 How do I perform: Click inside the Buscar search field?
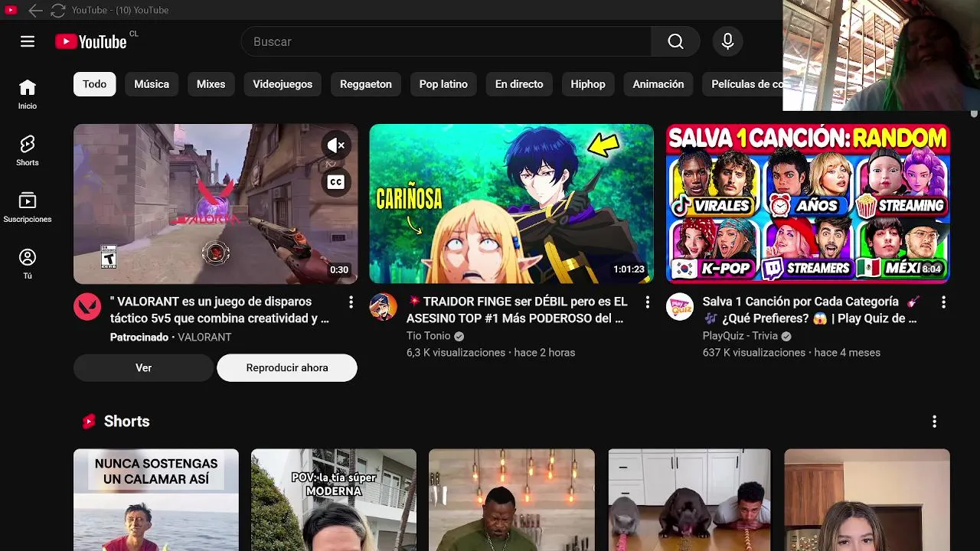(446, 41)
